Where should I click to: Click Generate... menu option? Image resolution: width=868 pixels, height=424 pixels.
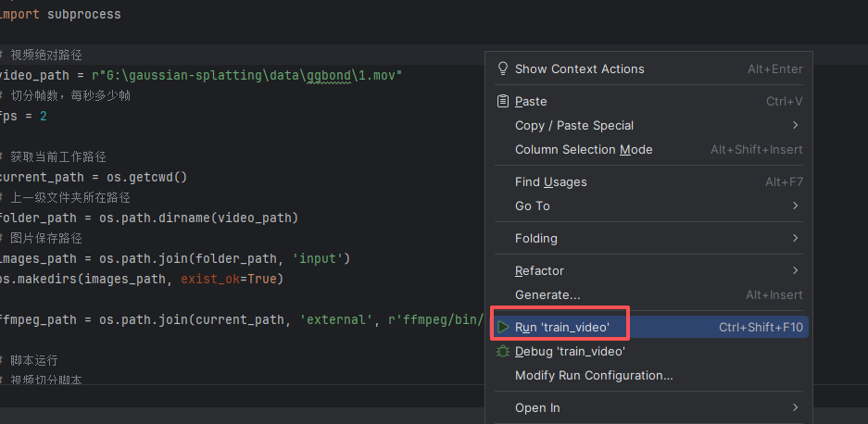coord(547,294)
